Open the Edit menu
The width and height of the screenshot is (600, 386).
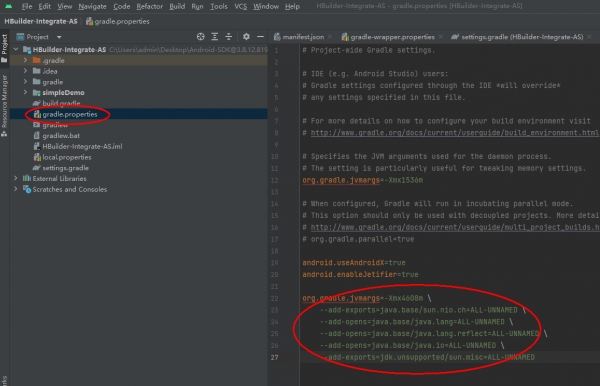click(44, 7)
